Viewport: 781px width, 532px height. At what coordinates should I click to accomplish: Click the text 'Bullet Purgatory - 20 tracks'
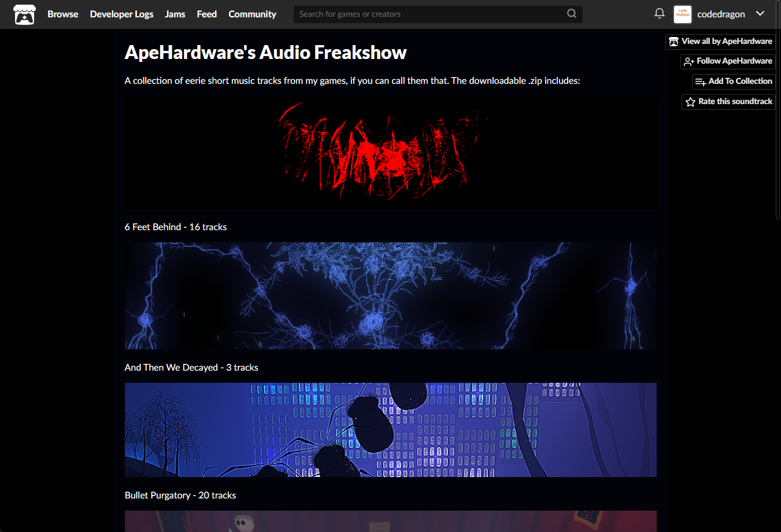(180, 495)
